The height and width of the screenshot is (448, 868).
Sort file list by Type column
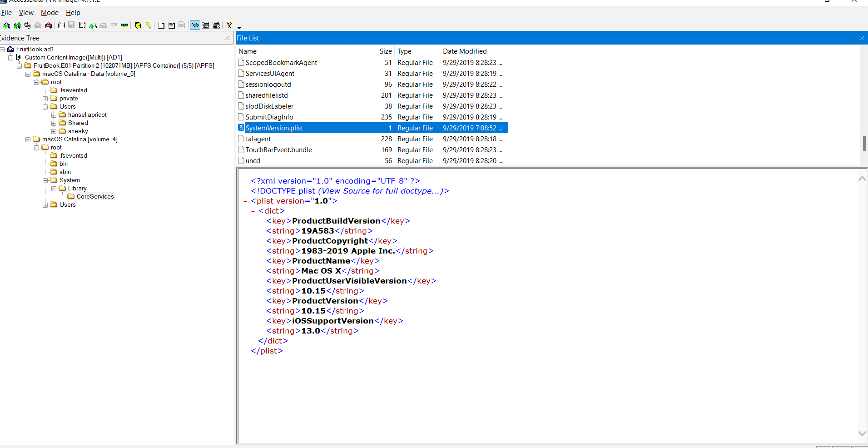click(x=417, y=51)
